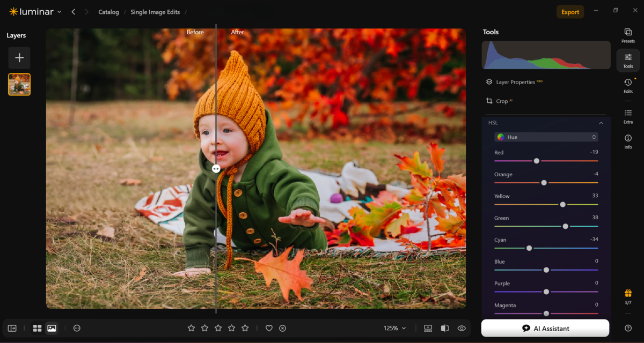Rate the photo five stars
644x343 pixels.
(245, 328)
